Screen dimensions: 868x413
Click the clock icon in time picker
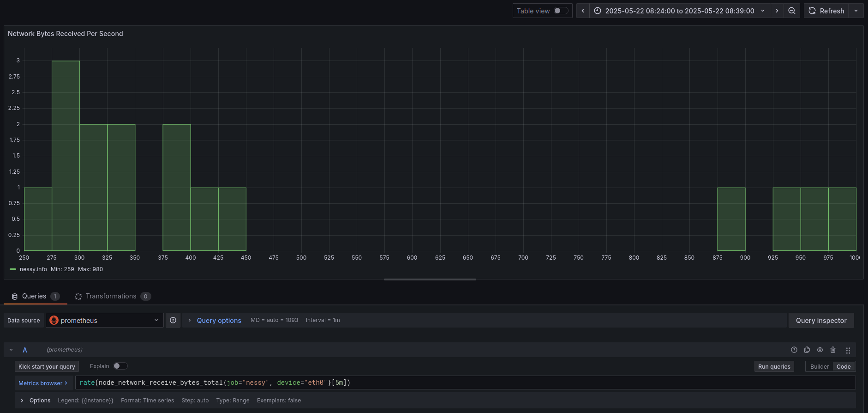598,11
